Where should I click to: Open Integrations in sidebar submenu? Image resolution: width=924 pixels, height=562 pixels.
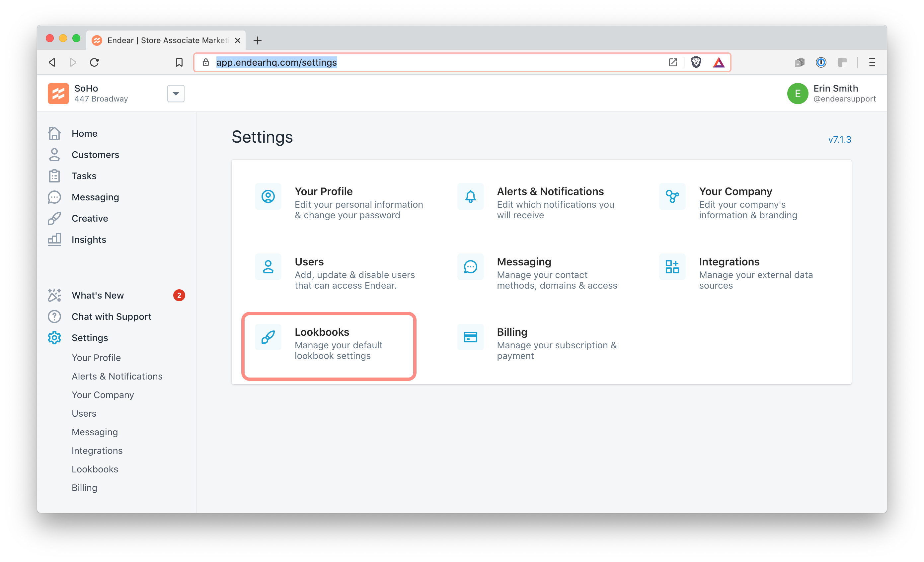pyautogui.click(x=97, y=450)
